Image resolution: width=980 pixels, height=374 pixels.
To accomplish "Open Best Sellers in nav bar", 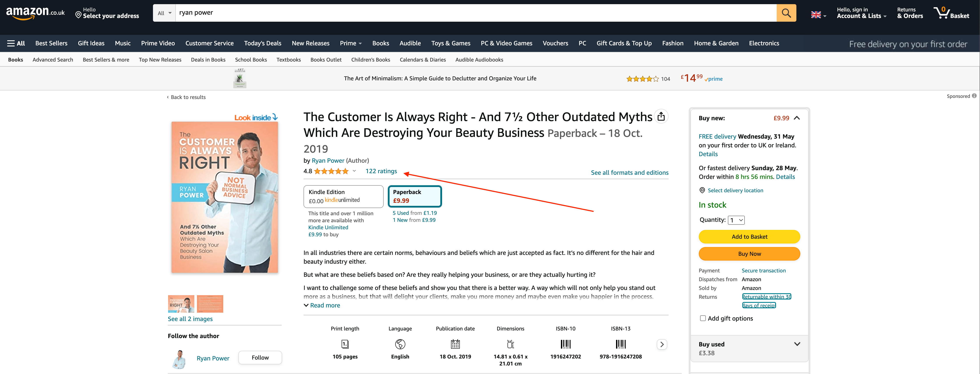I will point(51,43).
